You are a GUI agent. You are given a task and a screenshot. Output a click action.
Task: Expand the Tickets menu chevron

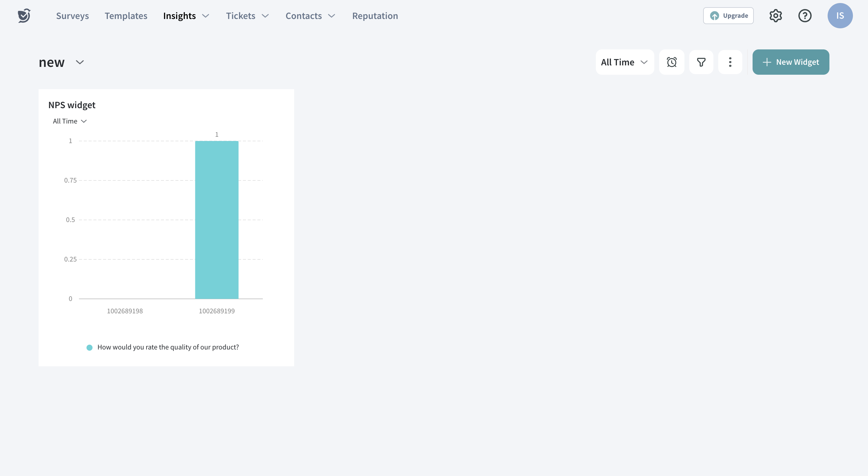click(265, 16)
